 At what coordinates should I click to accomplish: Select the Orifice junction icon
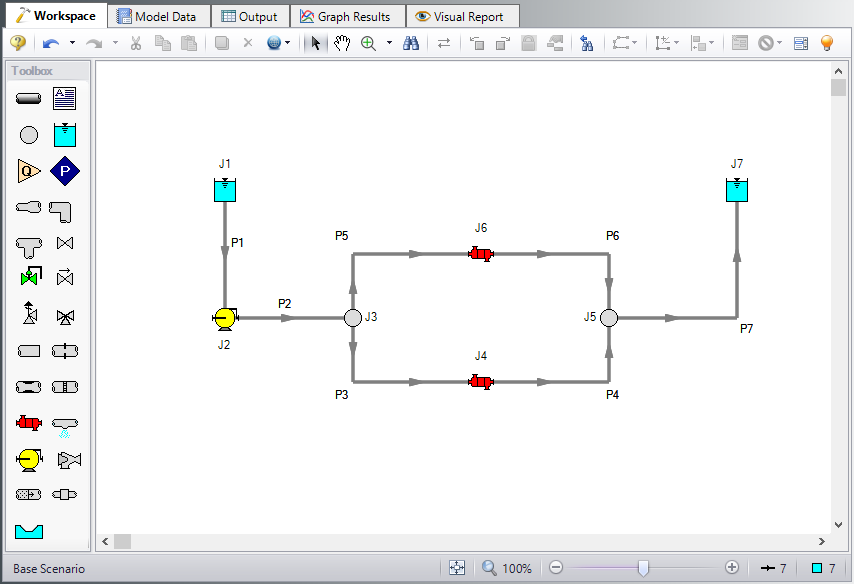(65, 351)
